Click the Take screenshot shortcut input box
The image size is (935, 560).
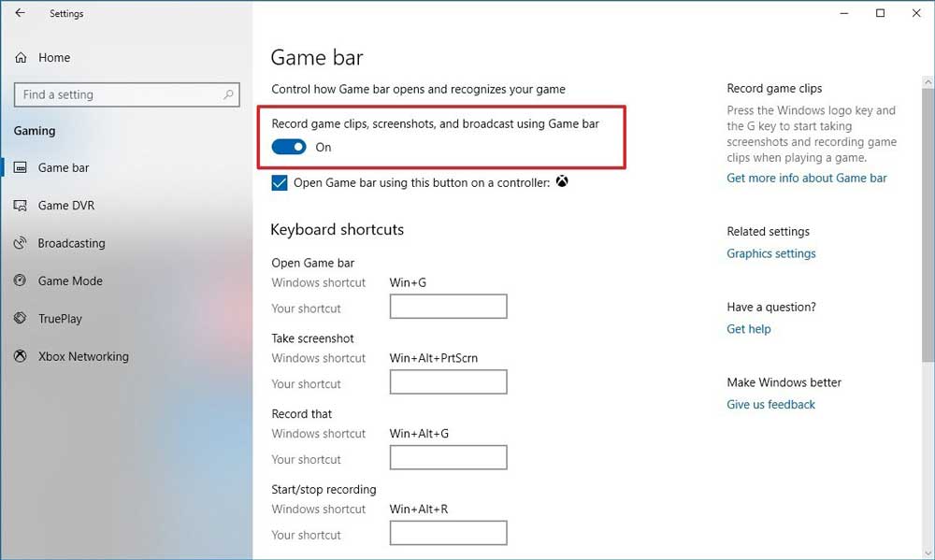[448, 381]
